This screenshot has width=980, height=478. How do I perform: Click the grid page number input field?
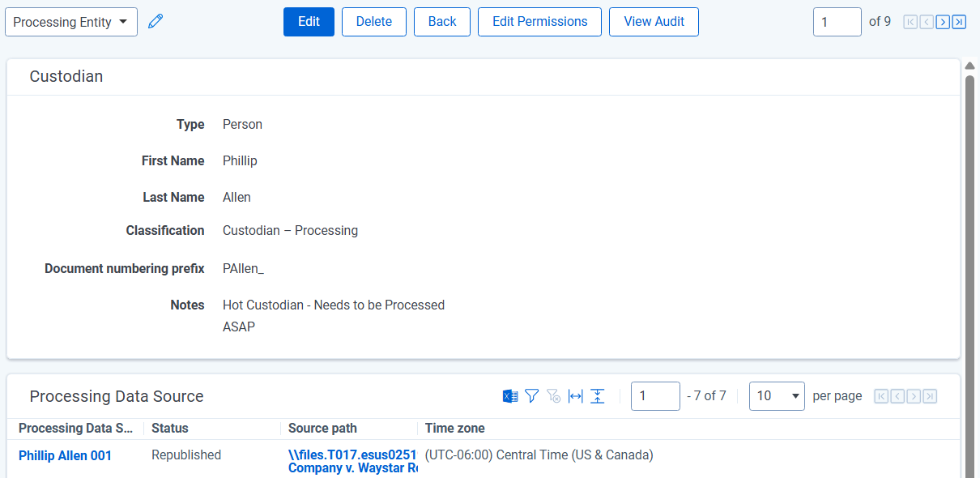pos(655,396)
